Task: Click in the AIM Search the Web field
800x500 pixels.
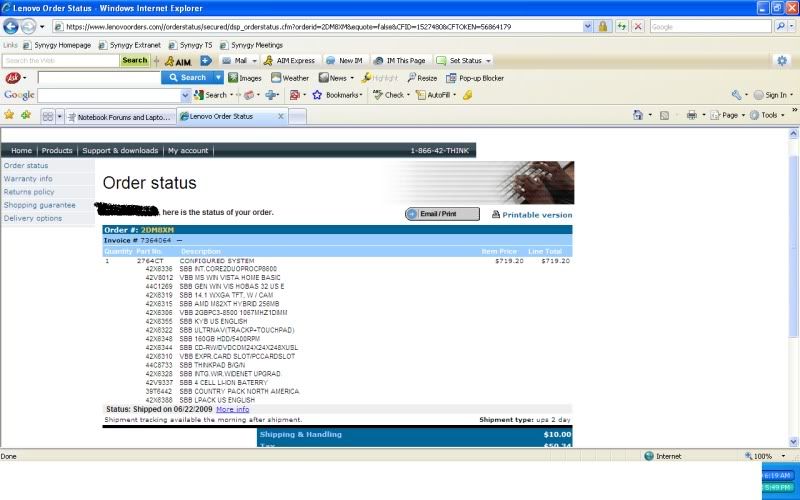Action: pos(60,61)
